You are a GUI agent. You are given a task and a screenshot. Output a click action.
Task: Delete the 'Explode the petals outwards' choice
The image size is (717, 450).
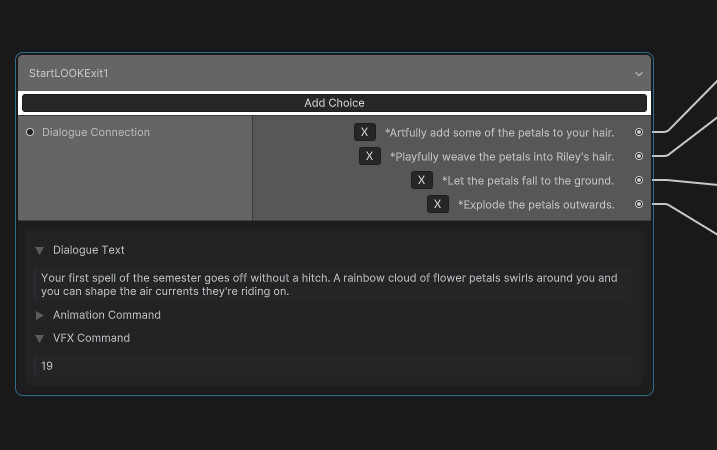pyautogui.click(x=438, y=204)
